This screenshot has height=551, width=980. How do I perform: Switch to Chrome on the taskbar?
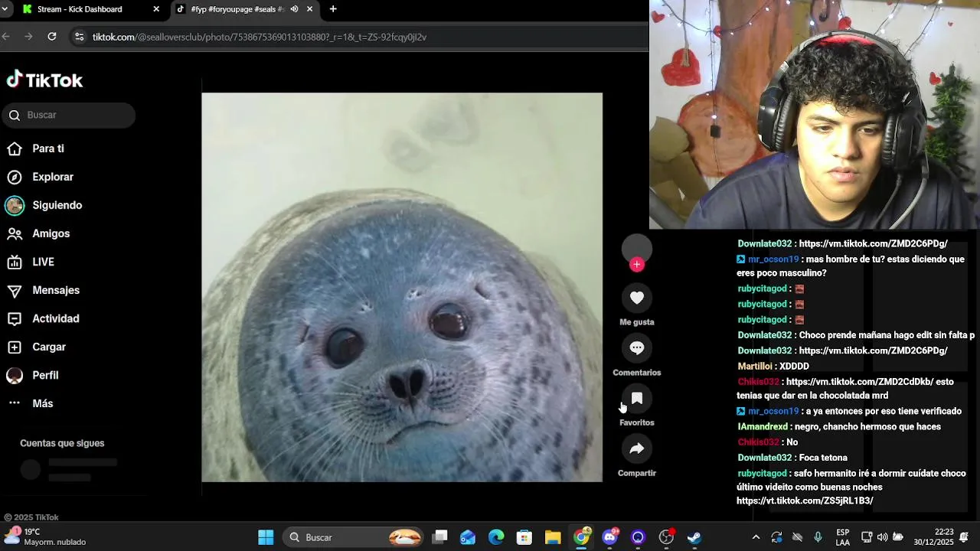pyautogui.click(x=582, y=537)
